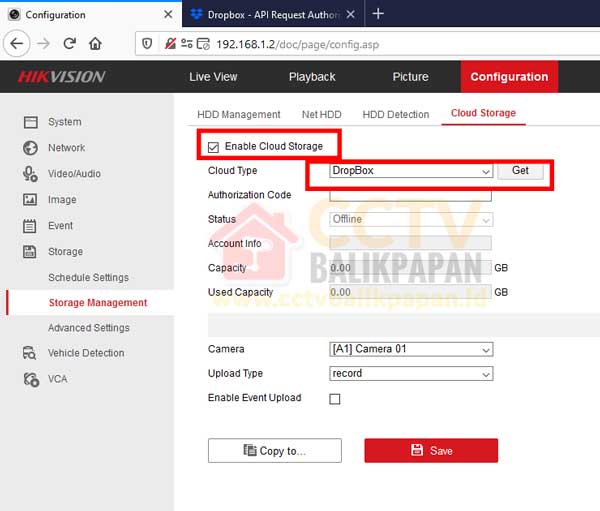
Task: Toggle the Enable Cloud Storage checkbox
Action: tap(213, 147)
